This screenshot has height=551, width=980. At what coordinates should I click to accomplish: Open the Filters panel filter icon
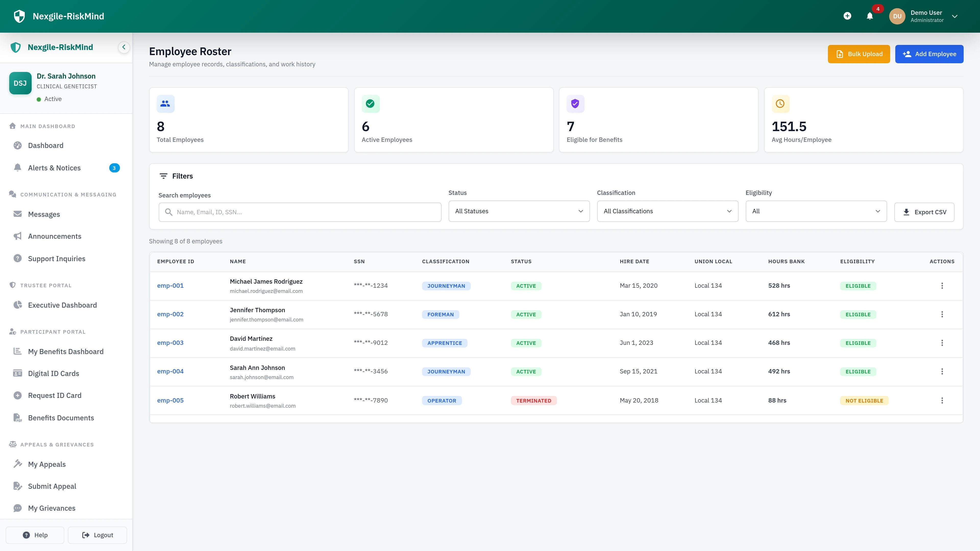(164, 176)
